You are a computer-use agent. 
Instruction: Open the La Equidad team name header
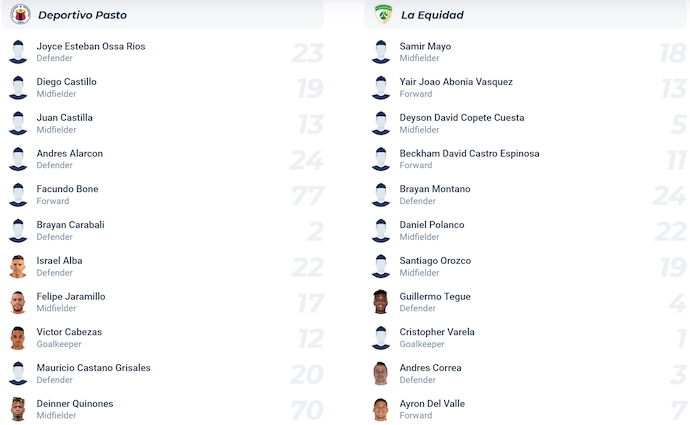[432, 15]
